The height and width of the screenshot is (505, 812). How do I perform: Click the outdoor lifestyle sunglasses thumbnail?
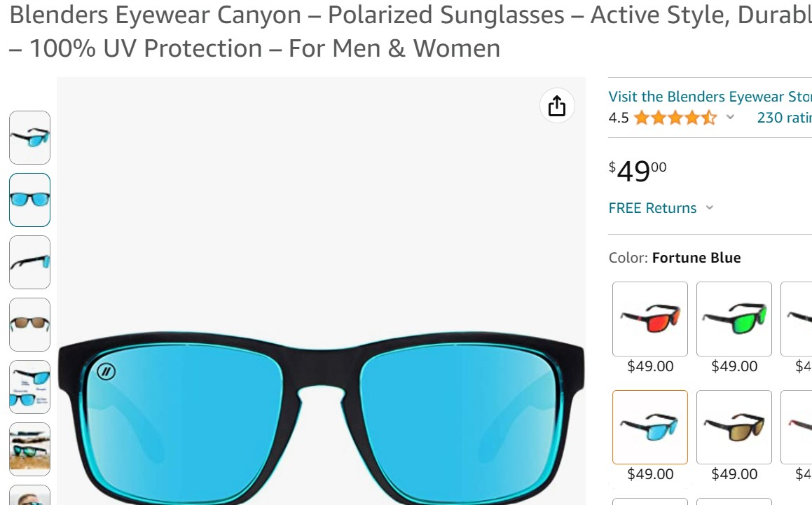click(29, 449)
